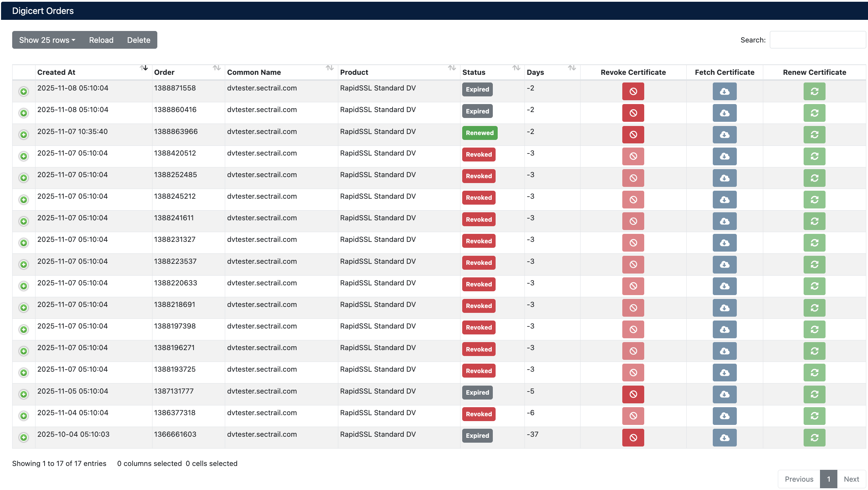The width and height of the screenshot is (868, 490).
Task: Open the Show 25 rows dropdown
Action: 47,40
